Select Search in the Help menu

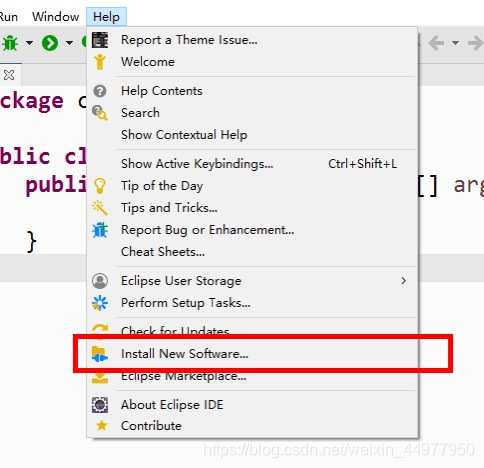click(140, 113)
